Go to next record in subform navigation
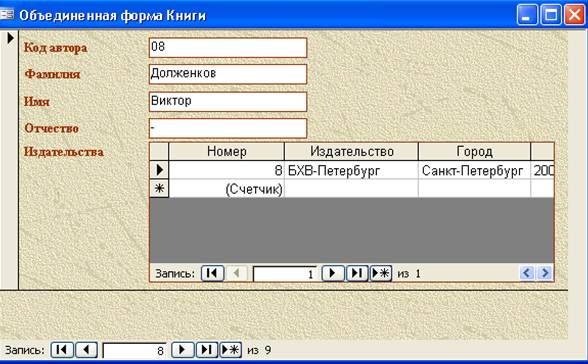 333,273
